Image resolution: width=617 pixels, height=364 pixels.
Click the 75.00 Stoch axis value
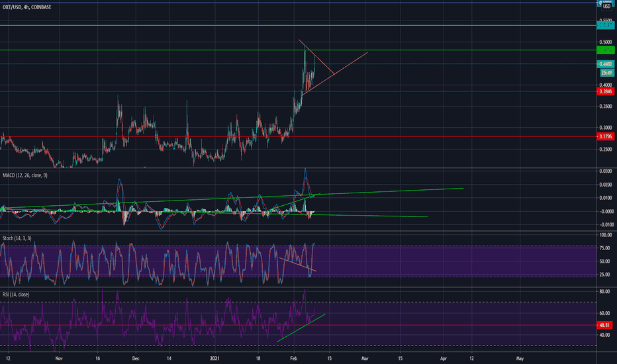(604, 248)
